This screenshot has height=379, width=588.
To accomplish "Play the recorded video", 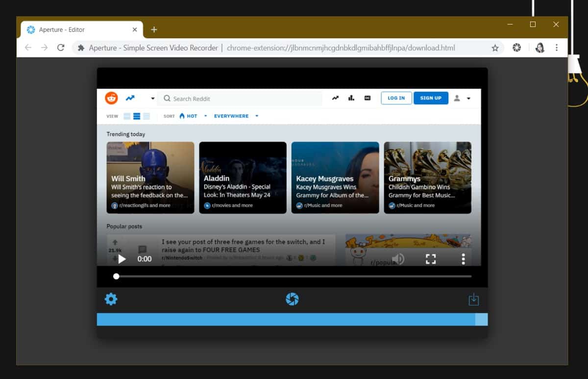I will [122, 259].
